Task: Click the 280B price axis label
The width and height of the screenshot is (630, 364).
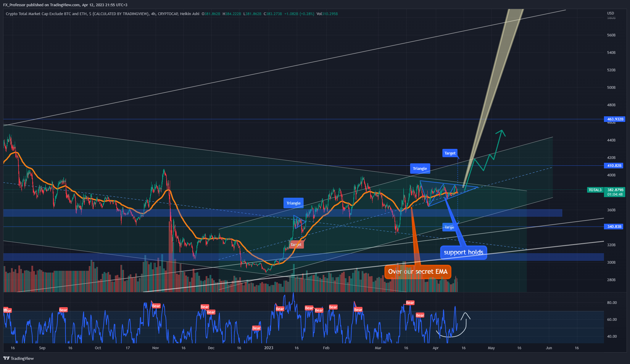Action: click(x=611, y=280)
